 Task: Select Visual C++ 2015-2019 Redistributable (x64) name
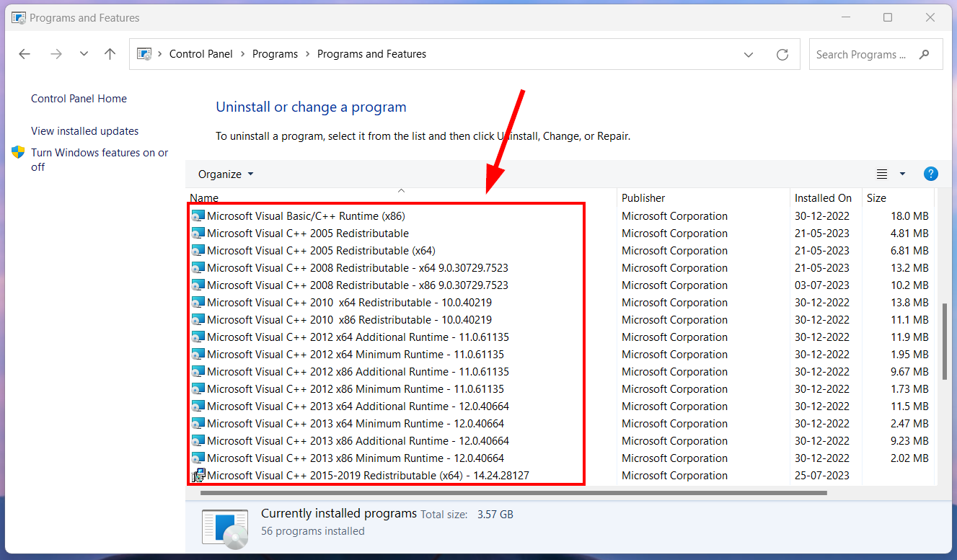coord(368,475)
